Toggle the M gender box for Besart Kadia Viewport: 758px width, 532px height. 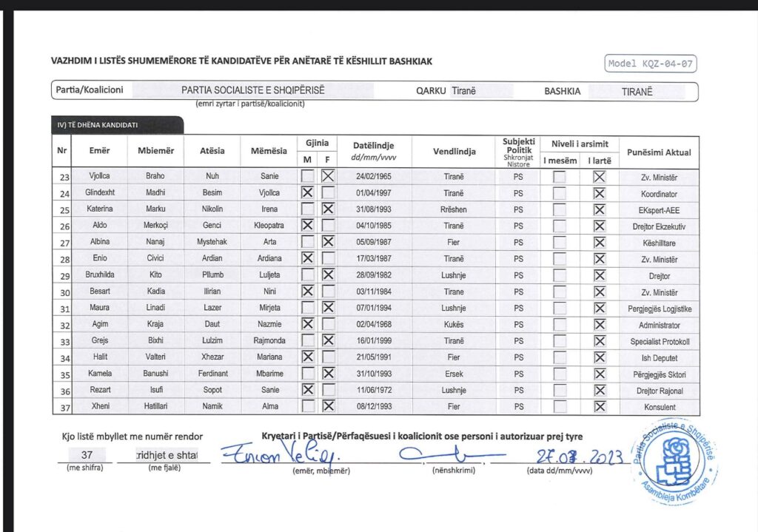(x=307, y=291)
